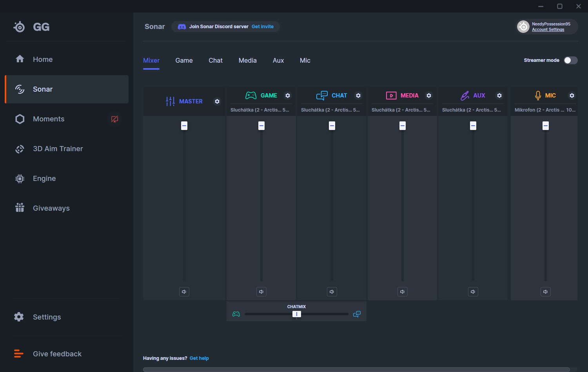Mute the Aux channel
The image size is (588, 372).
pyautogui.click(x=473, y=292)
